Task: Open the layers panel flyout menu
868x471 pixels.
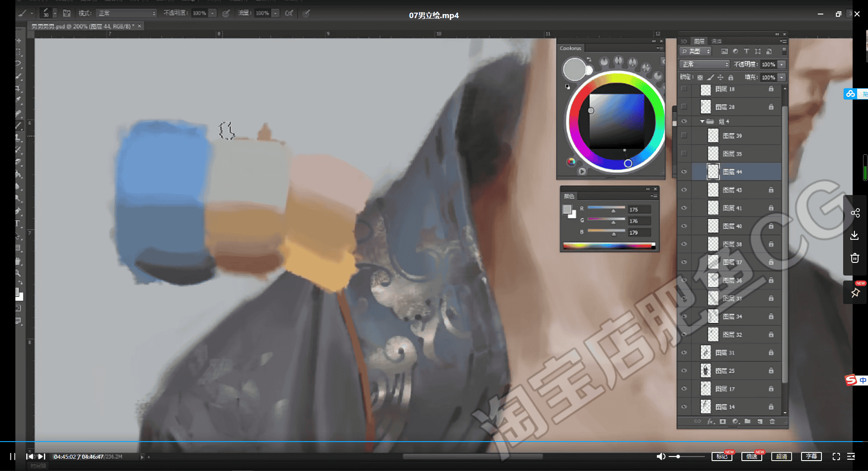Action: (x=783, y=41)
